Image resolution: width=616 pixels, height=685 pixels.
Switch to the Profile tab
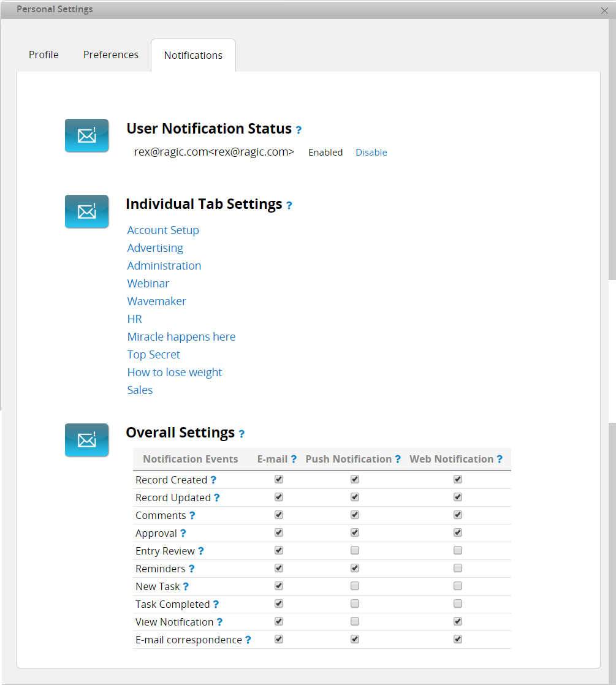pos(44,55)
